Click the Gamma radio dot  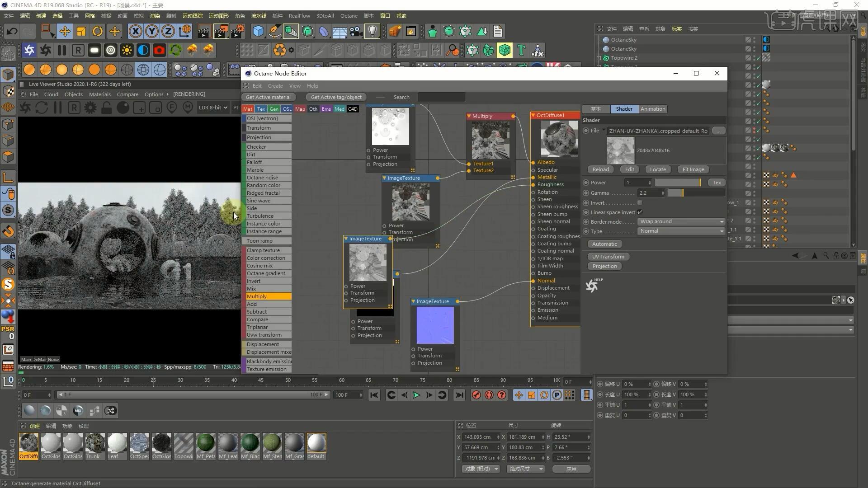[x=586, y=193]
